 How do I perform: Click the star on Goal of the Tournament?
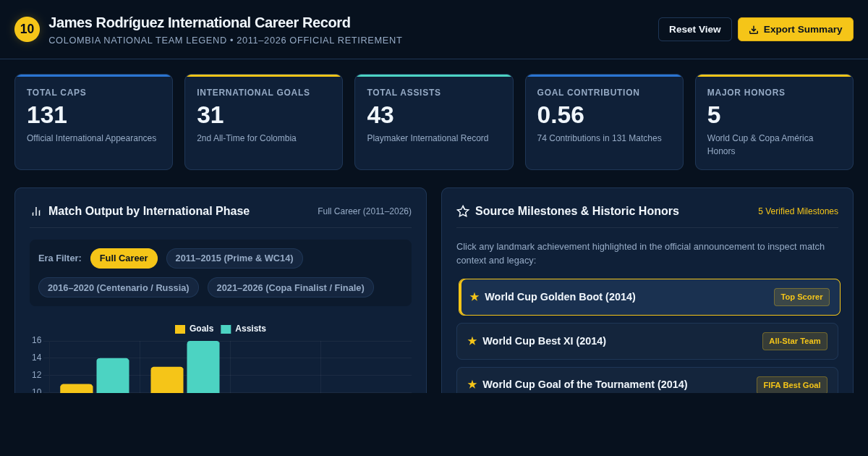tap(472, 384)
